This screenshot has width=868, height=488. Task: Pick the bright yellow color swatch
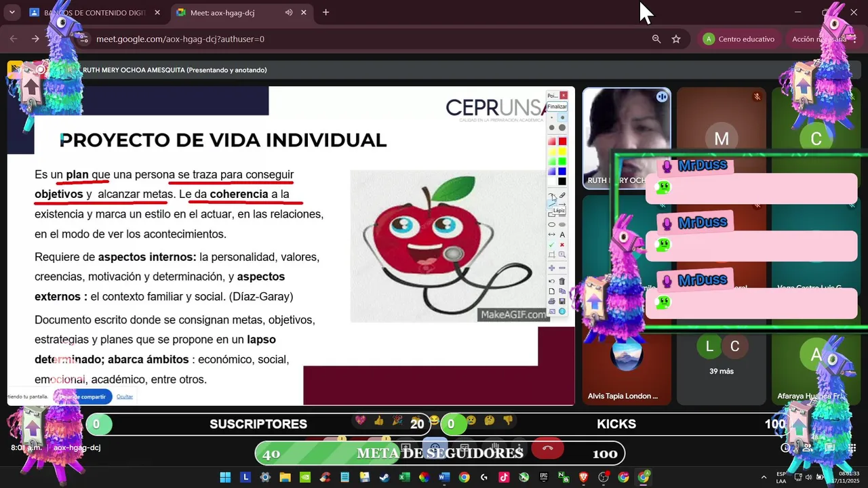pyautogui.click(x=562, y=151)
